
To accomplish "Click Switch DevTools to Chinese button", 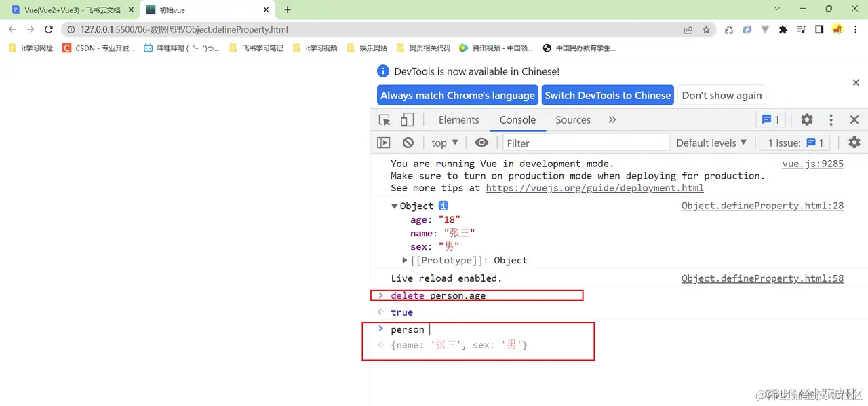I will coord(608,95).
